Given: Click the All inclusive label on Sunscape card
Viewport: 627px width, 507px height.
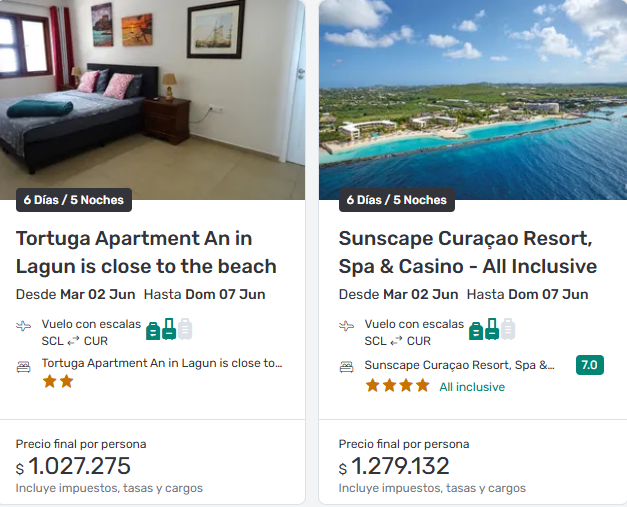Looking at the screenshot, I should (x=472, y=387).
